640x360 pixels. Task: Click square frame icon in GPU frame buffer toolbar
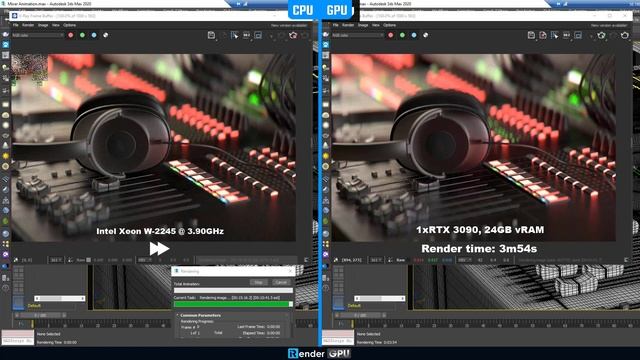coord(578,36)
